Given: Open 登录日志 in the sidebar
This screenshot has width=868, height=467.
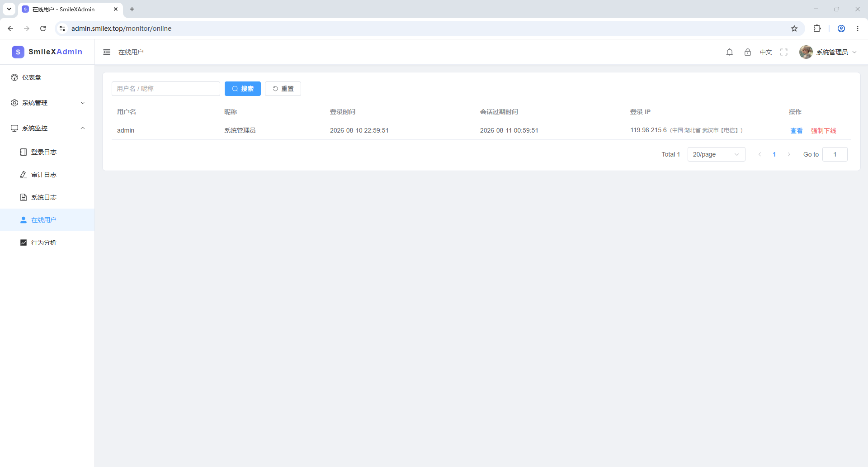Looking at the screenshot, I should pyautogui.click(x=47, y=152).
